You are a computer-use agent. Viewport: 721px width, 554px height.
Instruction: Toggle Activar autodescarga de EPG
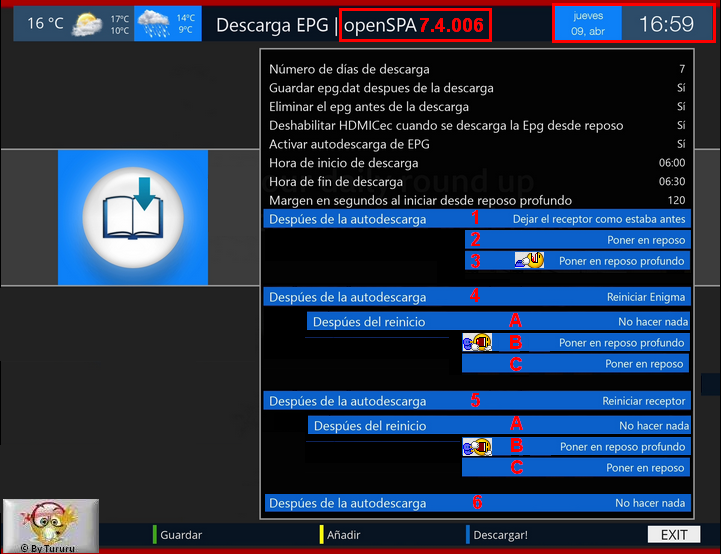[477, 144]
